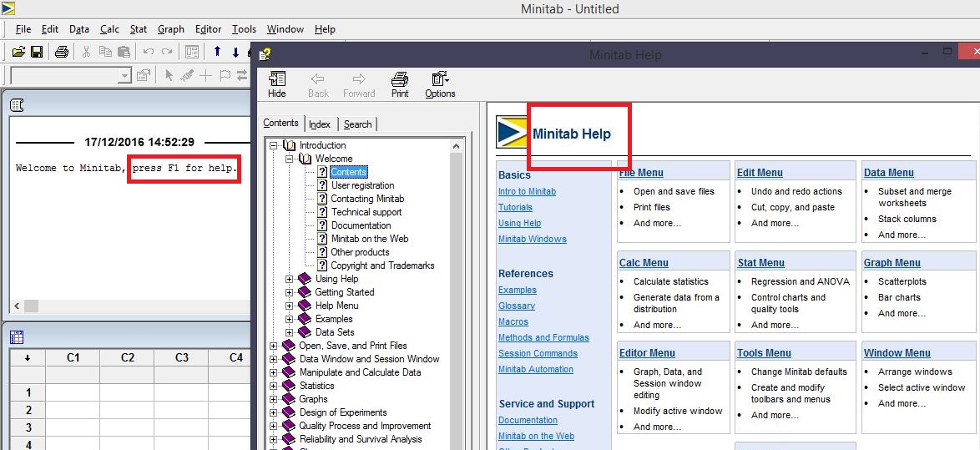This screenshot has height=450, width=980.
Task: Click the Back button in Help toolbar
Action: [318, 84]
